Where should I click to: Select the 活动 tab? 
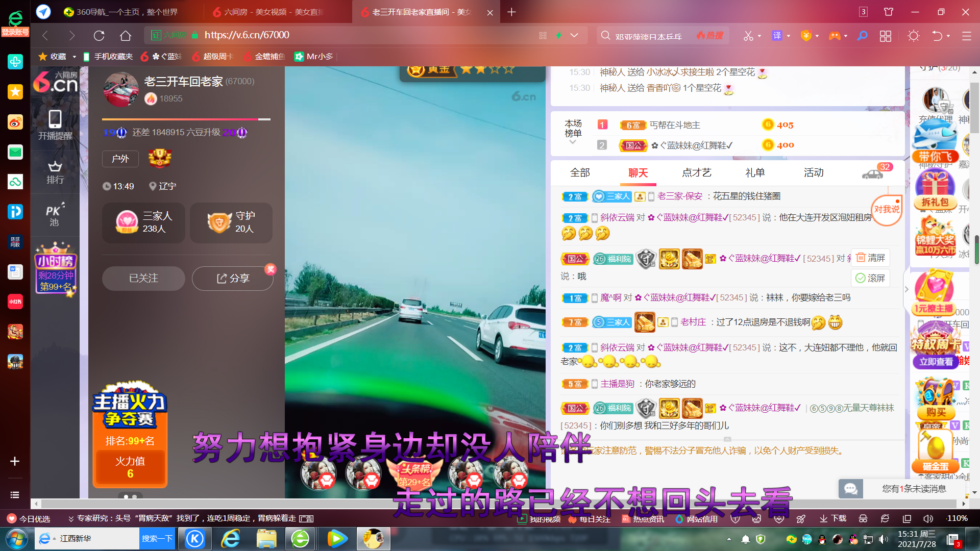point(814,173)
